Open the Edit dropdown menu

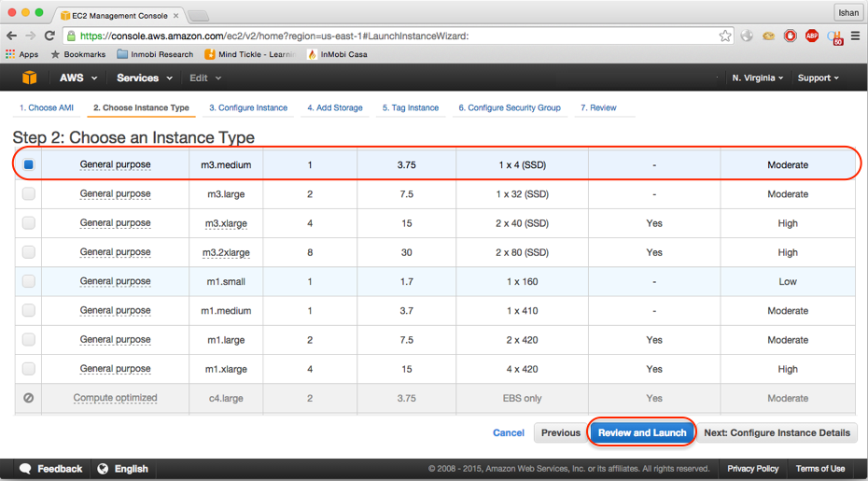pyautogui.click(x=205, y=78)
